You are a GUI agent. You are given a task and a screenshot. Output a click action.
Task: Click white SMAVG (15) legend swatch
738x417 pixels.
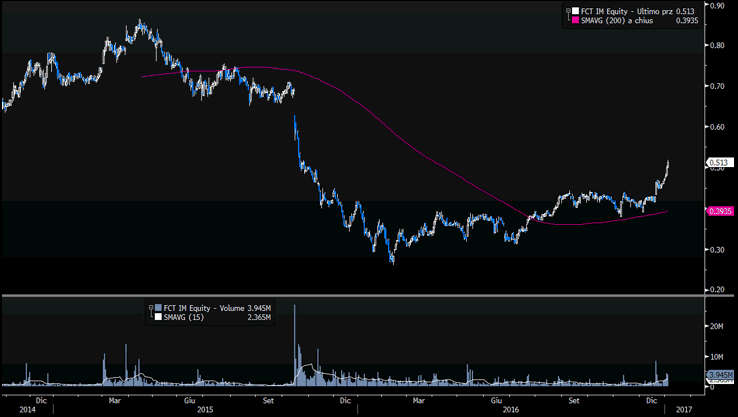[x=157, y=317]
